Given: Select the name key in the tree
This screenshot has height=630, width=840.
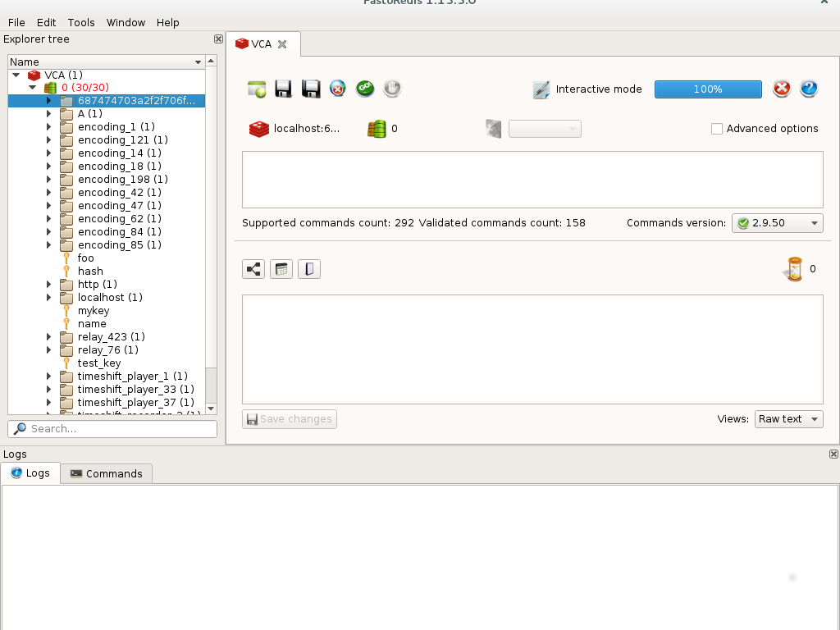Looking at the screenshot, I should pyautogui.click(x=92, y=323).
